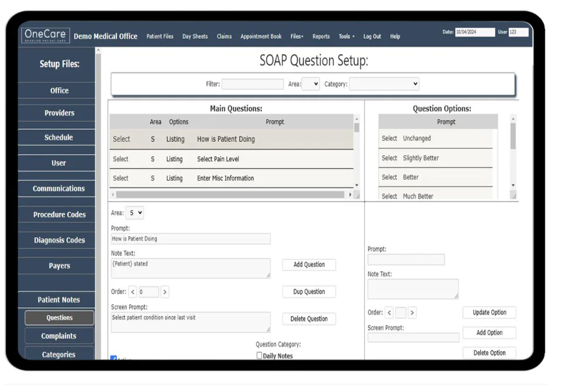Viewport: 565px width, 392px height.
Task: Expand the question Area dropdown showing S
Action: (x=135, y=213)
